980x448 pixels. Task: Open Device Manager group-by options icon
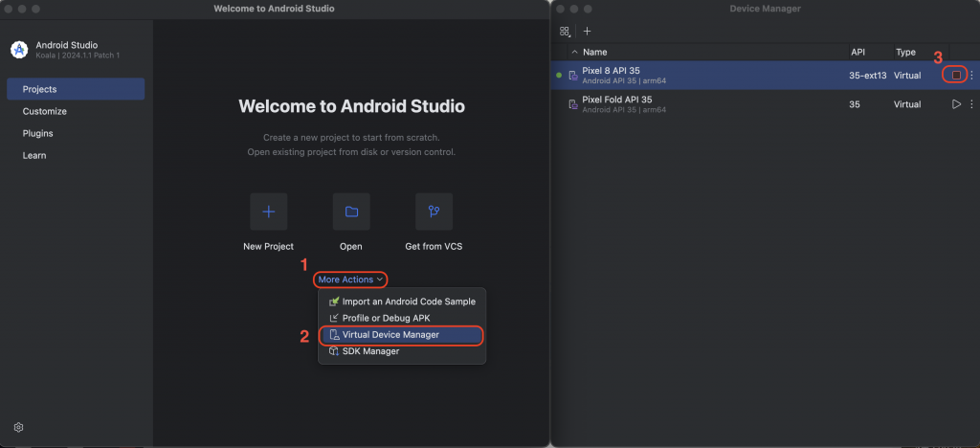click(x=565, y=31)
